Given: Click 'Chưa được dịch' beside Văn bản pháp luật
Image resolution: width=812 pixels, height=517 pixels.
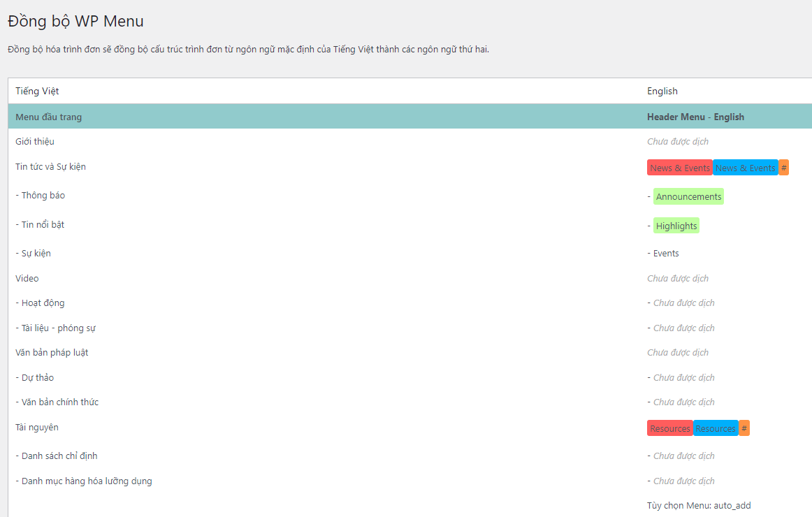Looking at the screenshot, I should coord(678,352).
